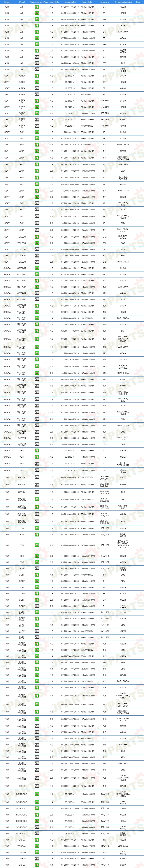Click diesel icon in VW Caddy CAYE row

tap(37, 477)
